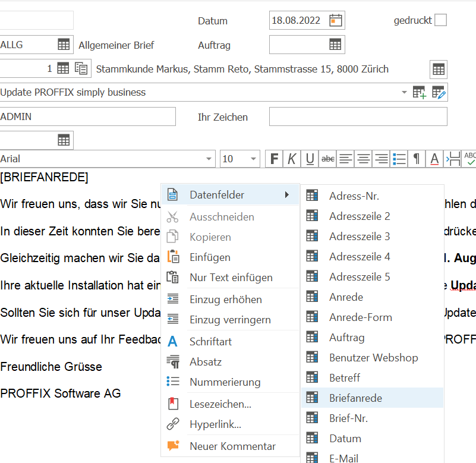Insert Betreff data field
Viewport: 476px width, 463px height.
pyautogui.click(x=372, y=377)
